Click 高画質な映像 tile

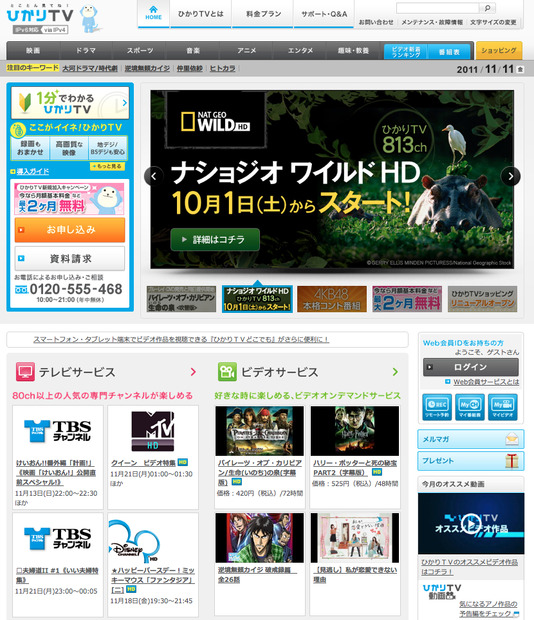[69, 148]
